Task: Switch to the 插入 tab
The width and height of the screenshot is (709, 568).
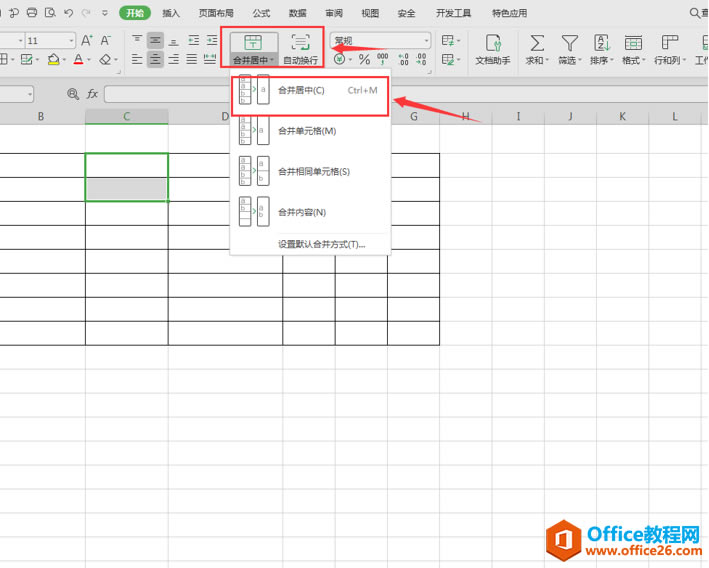Action: pos(171,13)
